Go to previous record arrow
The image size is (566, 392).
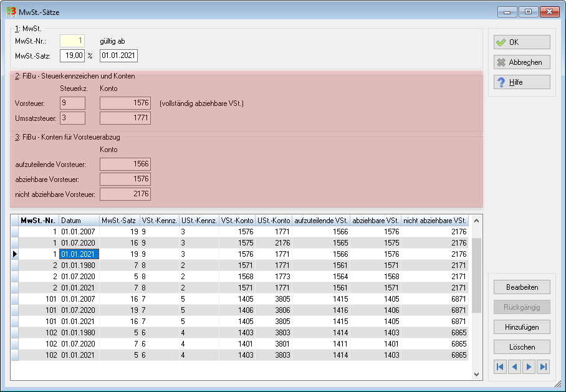(515, 366)
